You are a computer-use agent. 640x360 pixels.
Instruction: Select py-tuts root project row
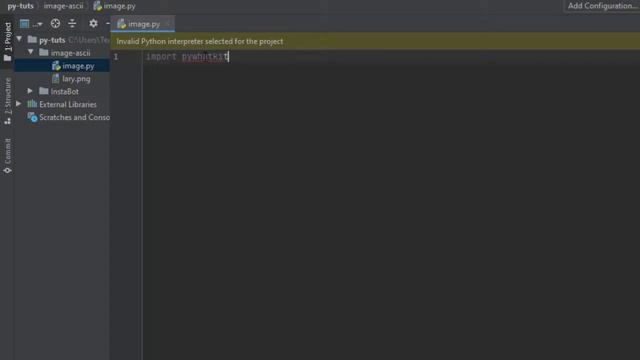(x=62, y=40)
